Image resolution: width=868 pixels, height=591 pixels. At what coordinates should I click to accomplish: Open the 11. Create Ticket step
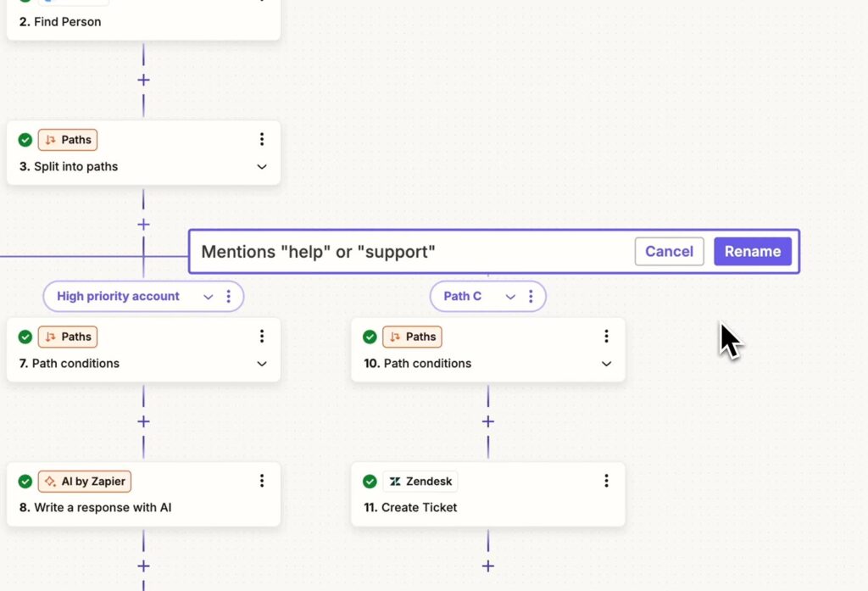point(410,507)
